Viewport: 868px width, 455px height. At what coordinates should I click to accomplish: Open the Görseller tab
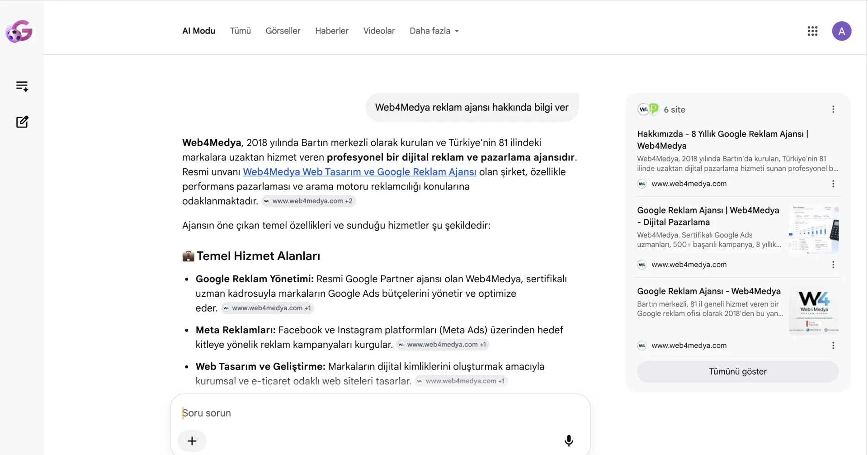tap(283, 31)
